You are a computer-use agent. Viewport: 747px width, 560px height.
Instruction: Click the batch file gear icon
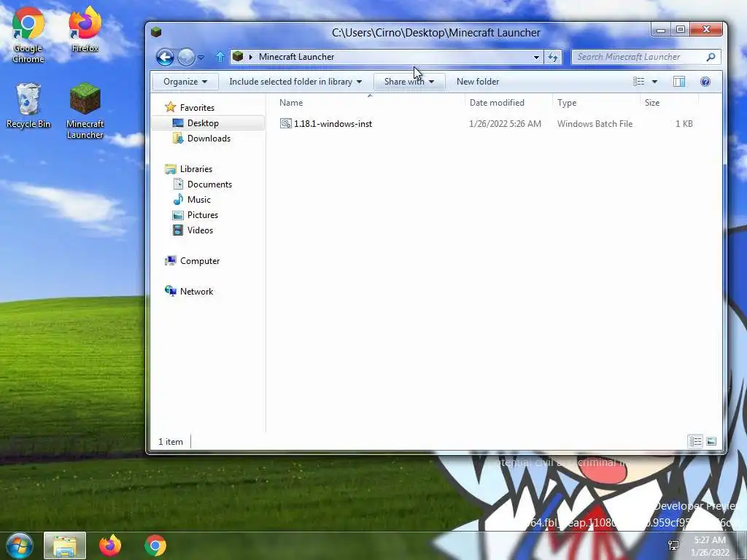285,123
